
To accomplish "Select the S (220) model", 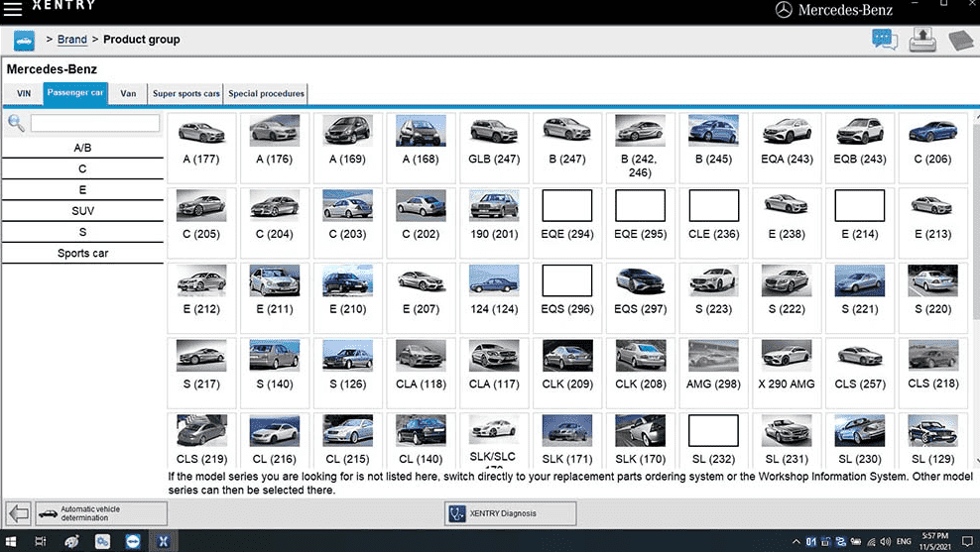I will click(932, 297).
